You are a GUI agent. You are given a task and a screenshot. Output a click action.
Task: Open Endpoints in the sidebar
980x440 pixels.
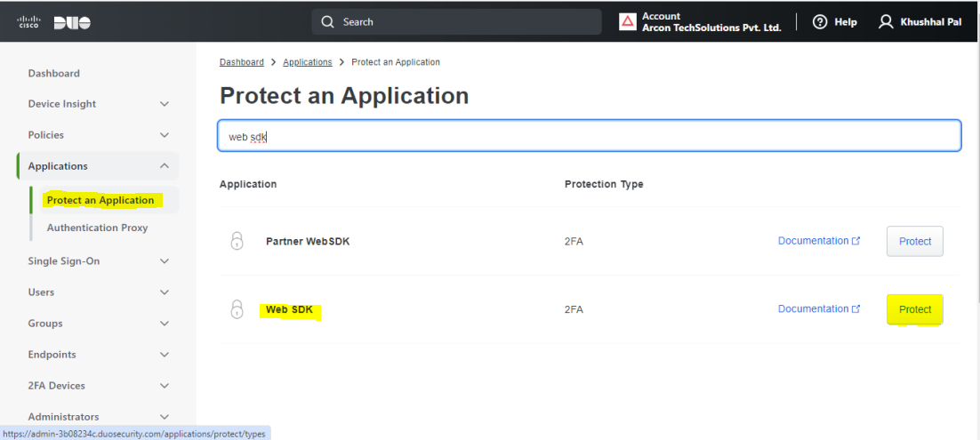(x=52, y=355)
